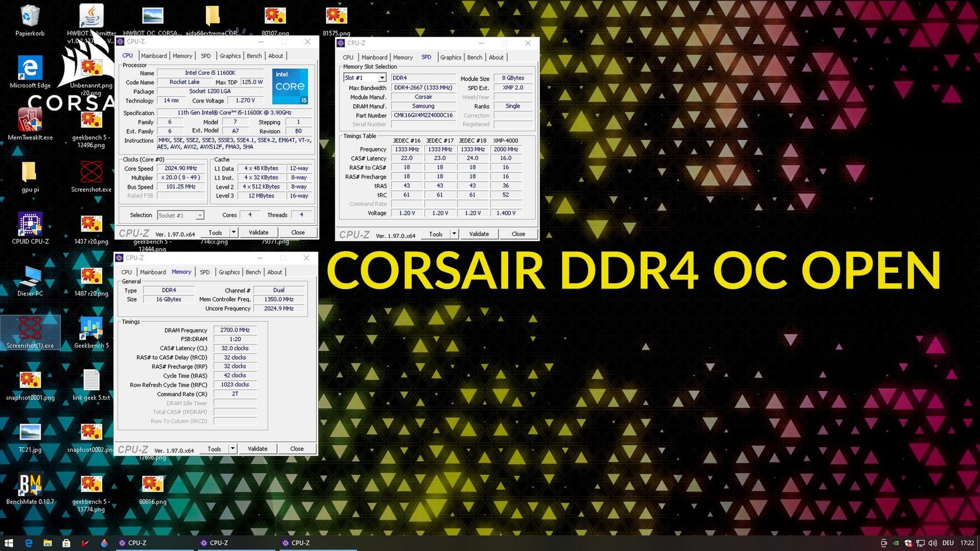Switch to Mainboard tab in CPU window
Viewport: 980px width, 551px height.
154,56
